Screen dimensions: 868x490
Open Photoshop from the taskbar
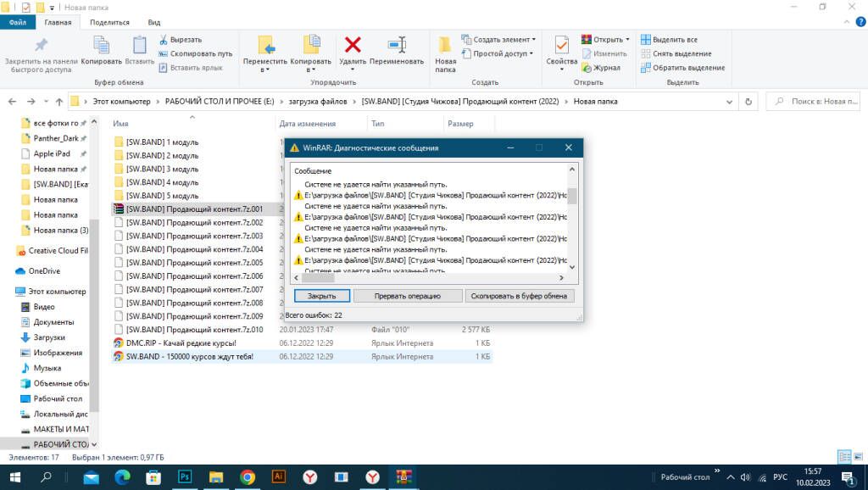(x=184, y=477)
